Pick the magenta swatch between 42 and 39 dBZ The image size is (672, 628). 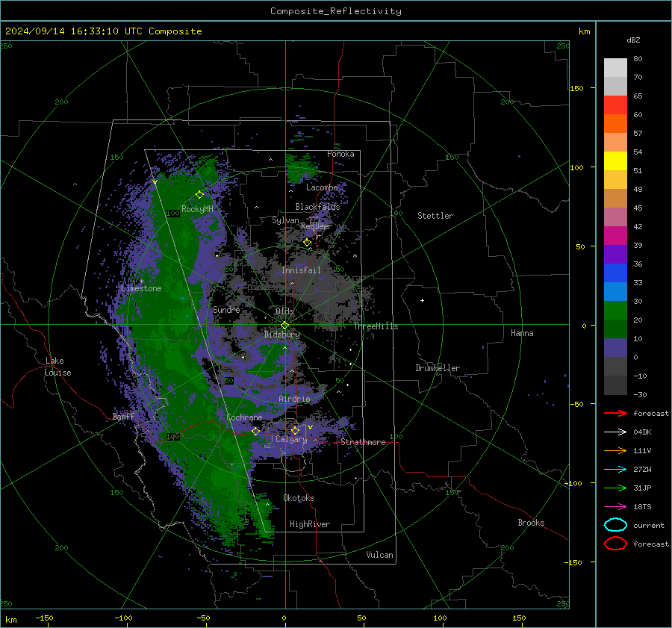615,236
